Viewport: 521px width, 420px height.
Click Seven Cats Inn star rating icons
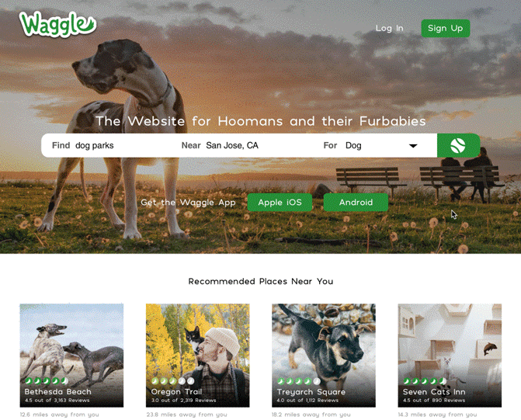coord(425,380)
